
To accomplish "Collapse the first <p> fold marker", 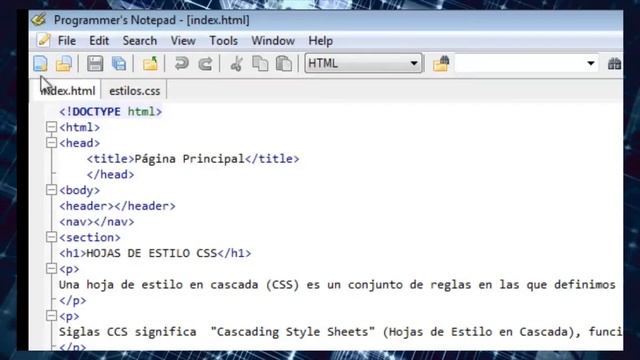I will pyautogui.click(x=51, y=269).
